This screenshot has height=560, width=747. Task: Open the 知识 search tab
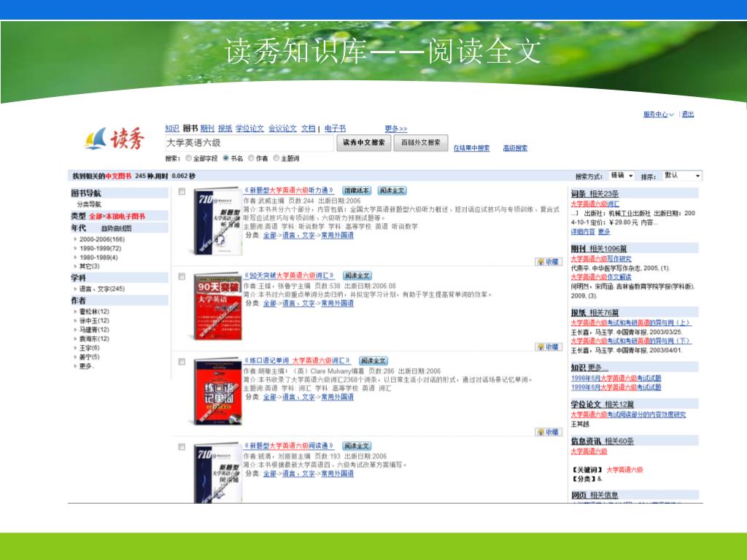(x=172, y=128)
